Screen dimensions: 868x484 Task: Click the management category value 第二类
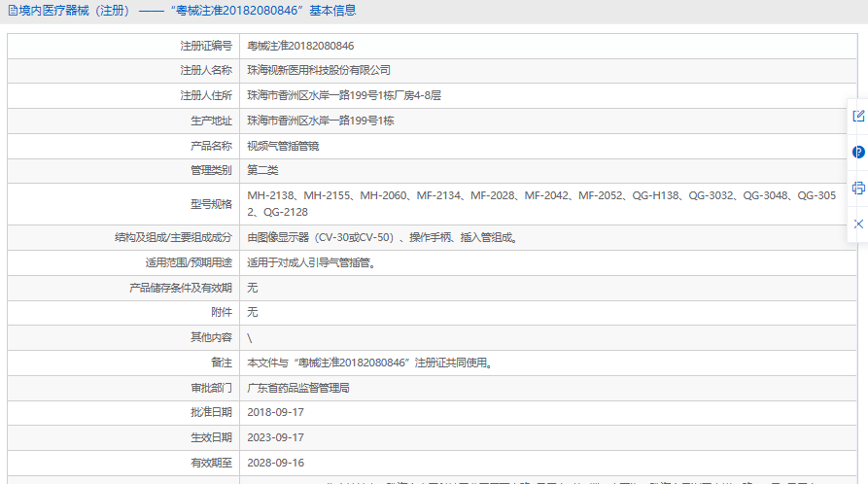point(262,170)
